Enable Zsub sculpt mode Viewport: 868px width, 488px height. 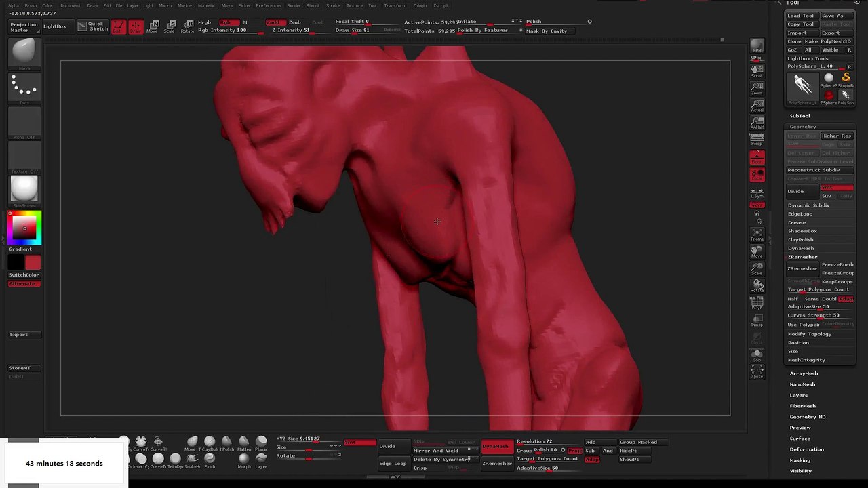(x=294, y=22)
